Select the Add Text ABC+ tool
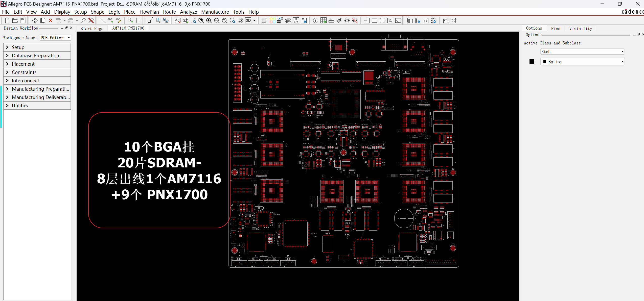Screen dimensions: 644x301 click(110, 20)
